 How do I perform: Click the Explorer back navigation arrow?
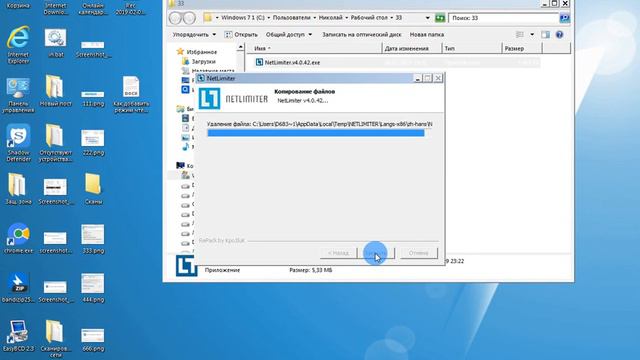pyautogui.click(x=176, y=18)
